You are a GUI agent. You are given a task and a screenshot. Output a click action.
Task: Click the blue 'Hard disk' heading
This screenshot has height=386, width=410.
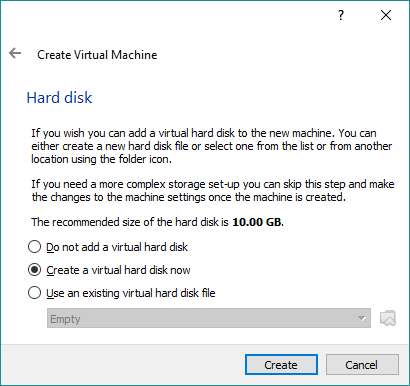(59, 98)
